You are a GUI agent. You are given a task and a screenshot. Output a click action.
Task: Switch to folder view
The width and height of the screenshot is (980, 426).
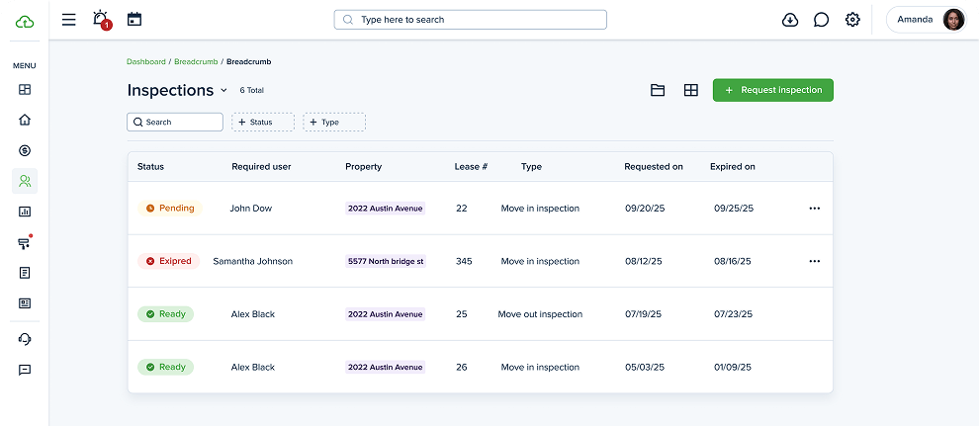tap(658, 90)
